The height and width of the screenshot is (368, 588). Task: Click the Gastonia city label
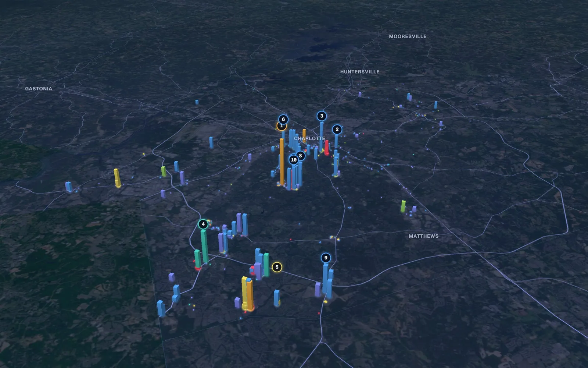click(39, 89)
